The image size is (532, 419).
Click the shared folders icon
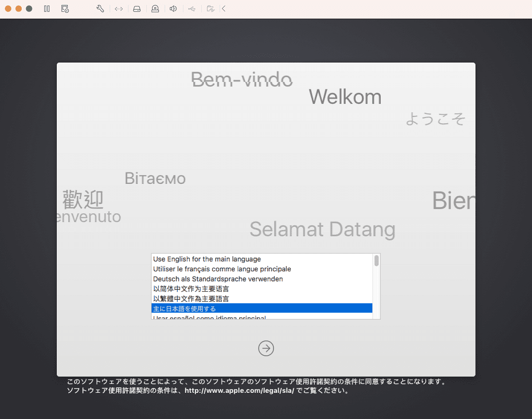point(211,8)
